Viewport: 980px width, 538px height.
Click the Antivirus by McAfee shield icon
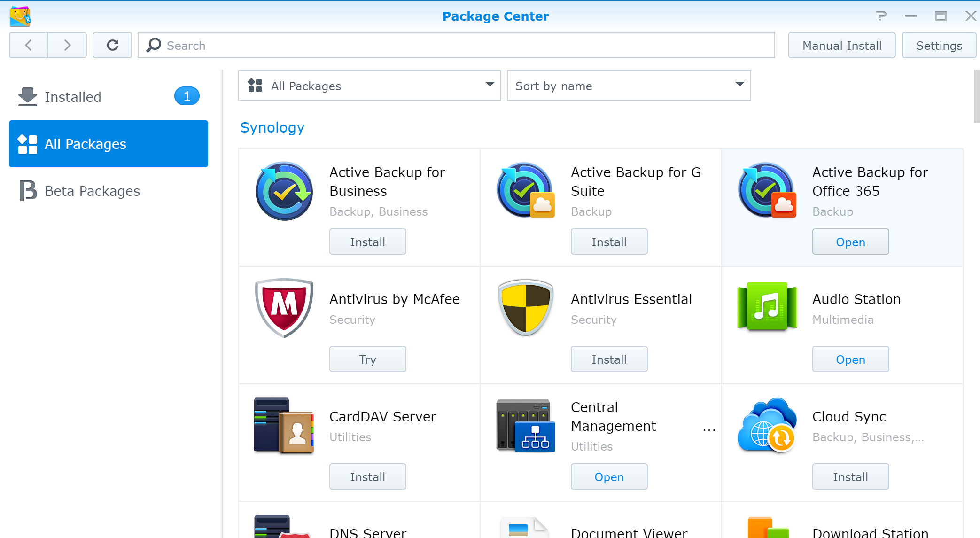[284, 308]
